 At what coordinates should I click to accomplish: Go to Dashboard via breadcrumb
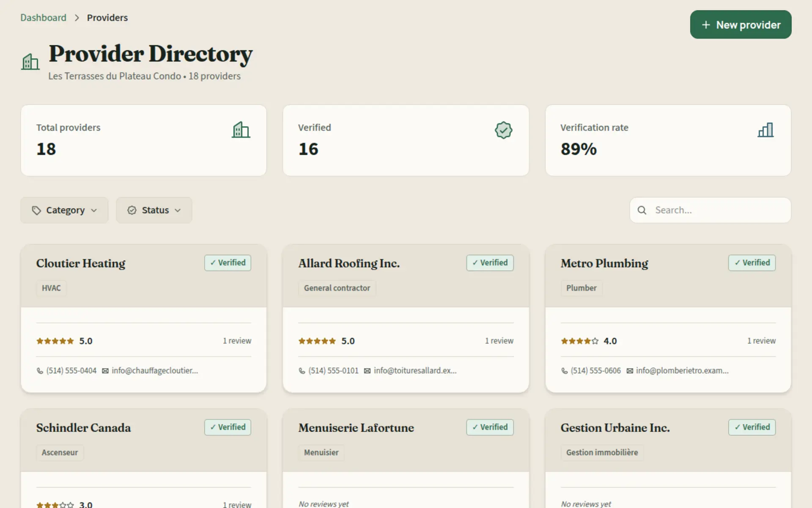point(43,18)
